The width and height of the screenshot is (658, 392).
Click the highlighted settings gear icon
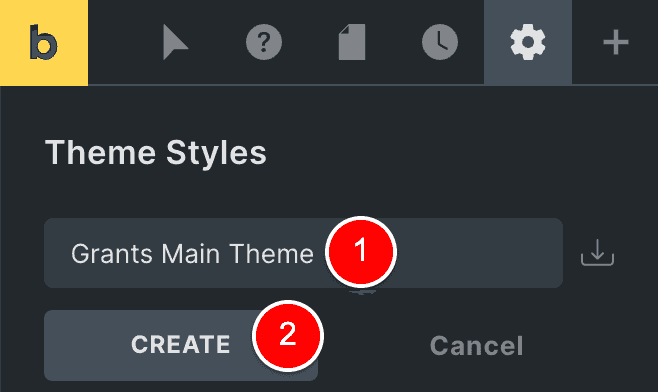(528, 42)
